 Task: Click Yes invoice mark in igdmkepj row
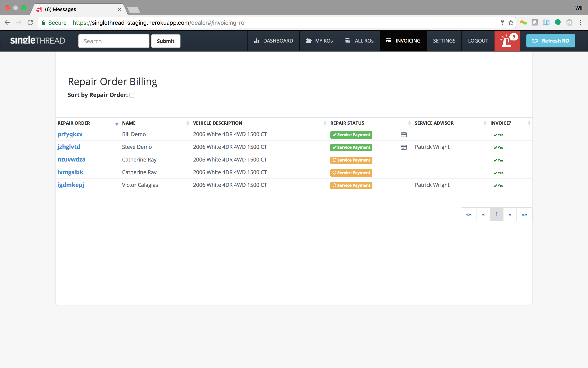point(499,186)
